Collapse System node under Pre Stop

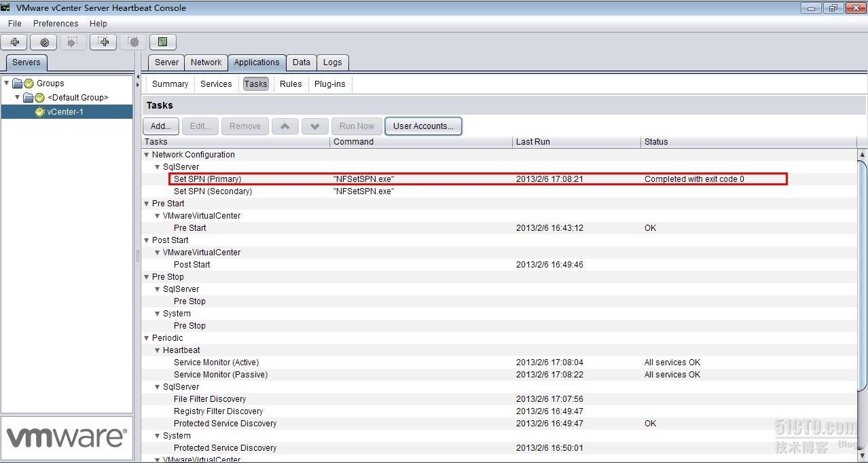pos(158,314)
